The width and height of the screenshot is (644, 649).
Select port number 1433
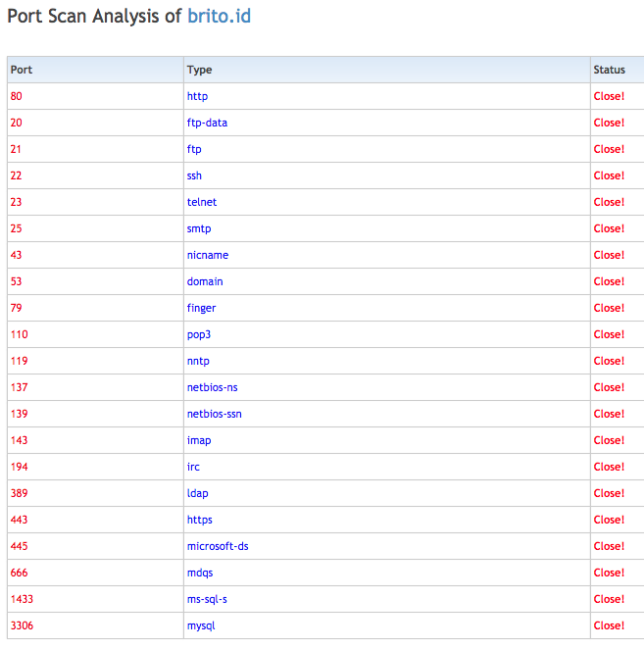coord(22,599)
